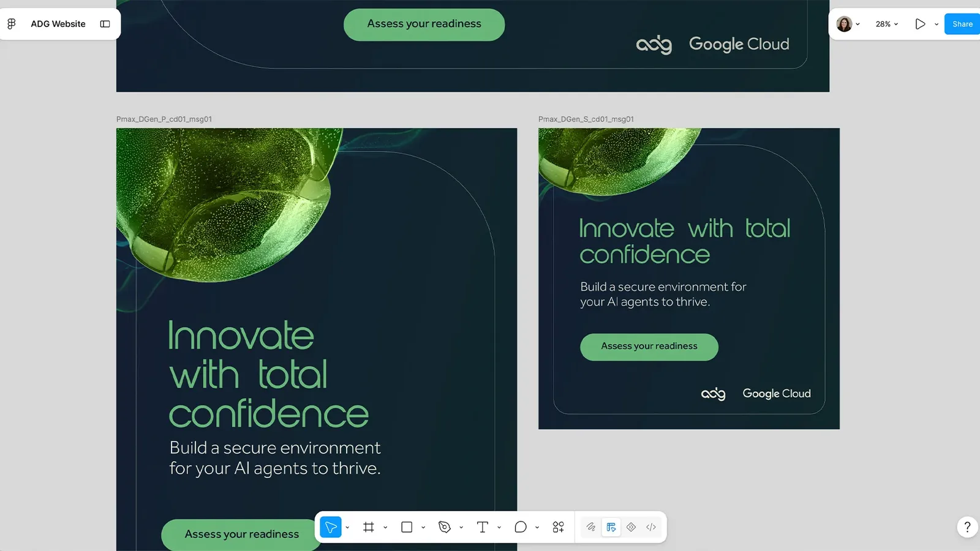Expand the present options chevron
Screen dimensions: 980x551
point(937,24)
